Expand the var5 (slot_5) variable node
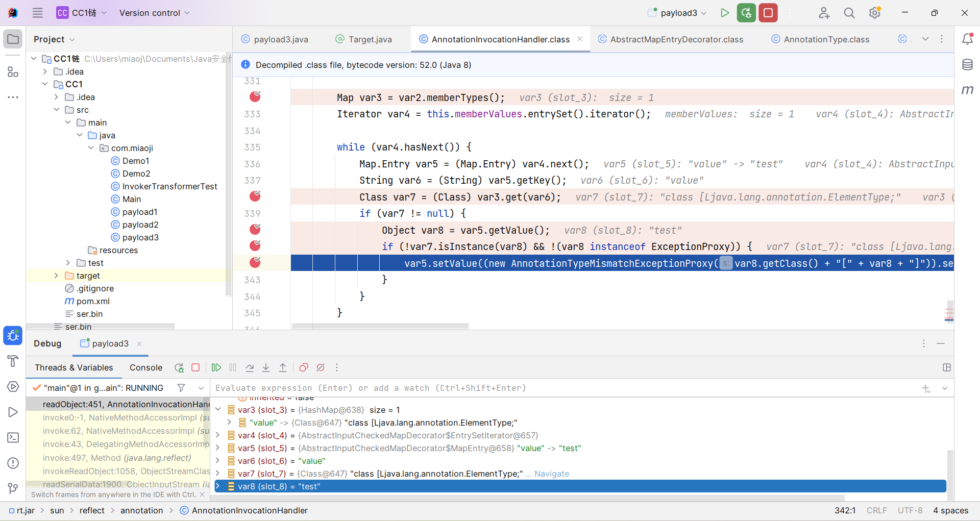 tap(218, 448)
